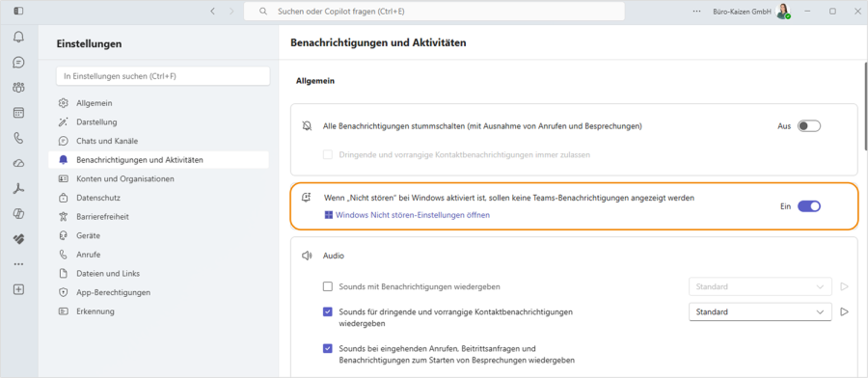This screenshot has height=378, width=868.
Task: Open App-Berechtigungen settings
Action: [x=158, y=292]
